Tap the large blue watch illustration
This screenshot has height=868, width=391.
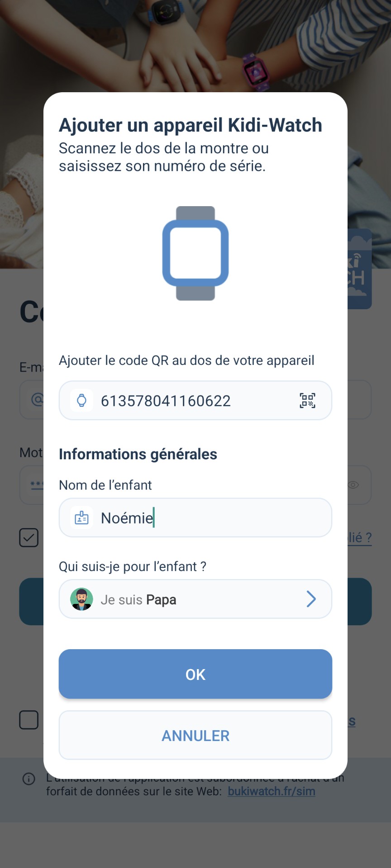[195, 253]
